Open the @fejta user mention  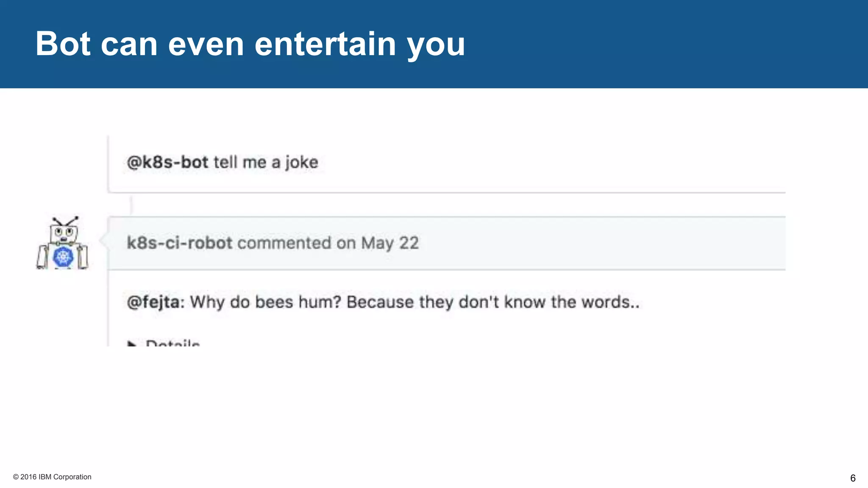point(153,302)
